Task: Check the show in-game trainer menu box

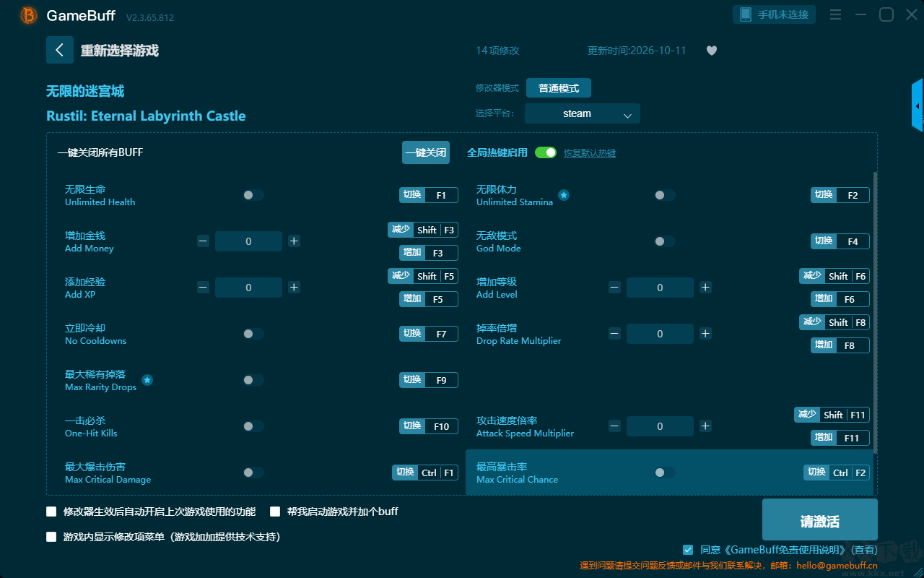Action: 51,537
